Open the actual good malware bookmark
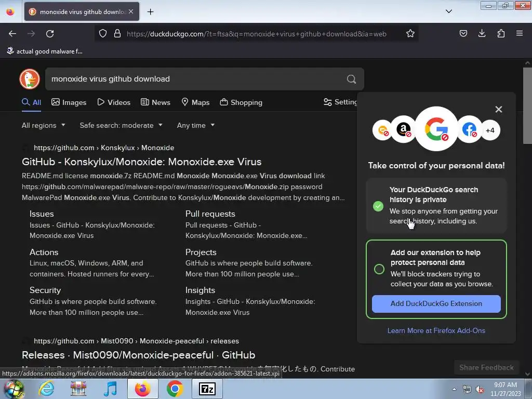Viewport: 532px width, 399px height. [x=45, y=51]
